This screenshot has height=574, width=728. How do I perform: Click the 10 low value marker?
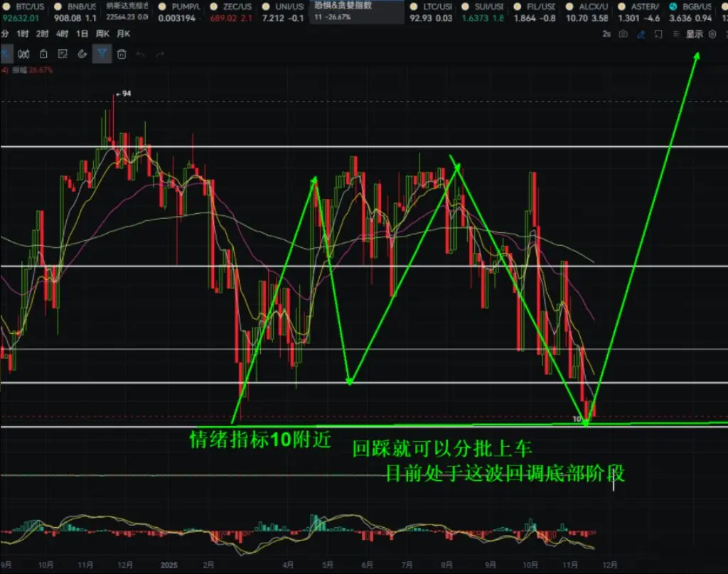(x=577, y=419)
